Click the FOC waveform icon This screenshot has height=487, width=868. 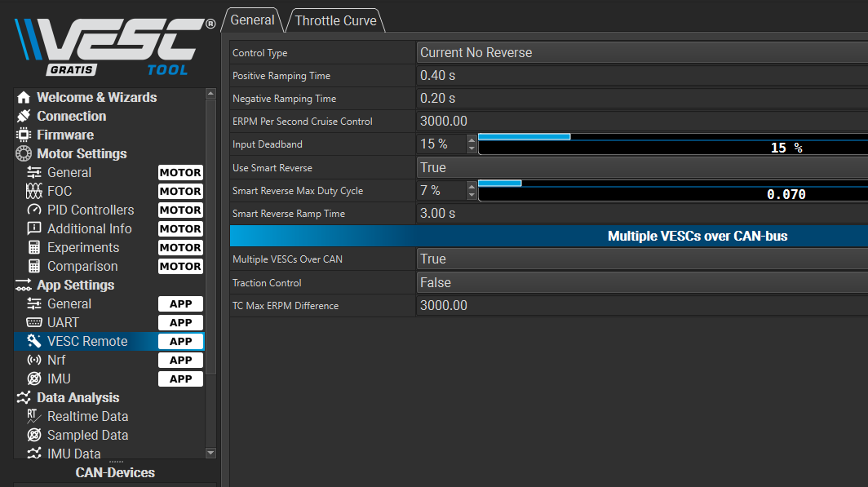pos(33,192)
